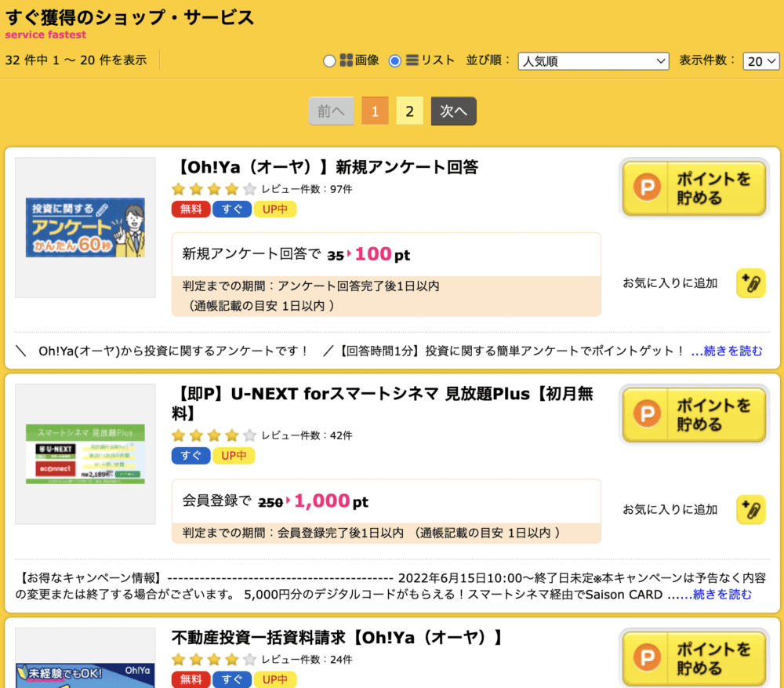Select page 1 in pagination

[375, 111]
